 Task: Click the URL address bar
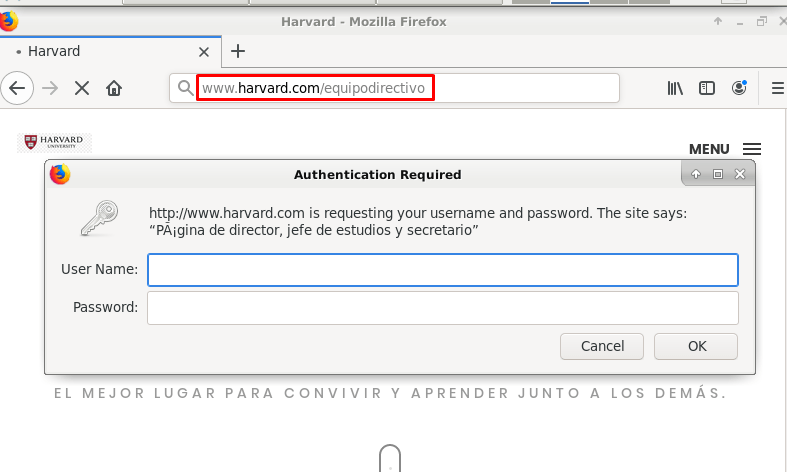[500, 88]
